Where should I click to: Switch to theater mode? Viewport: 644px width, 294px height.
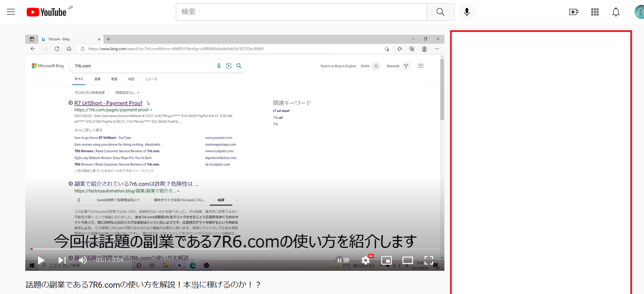pos(408,260)
